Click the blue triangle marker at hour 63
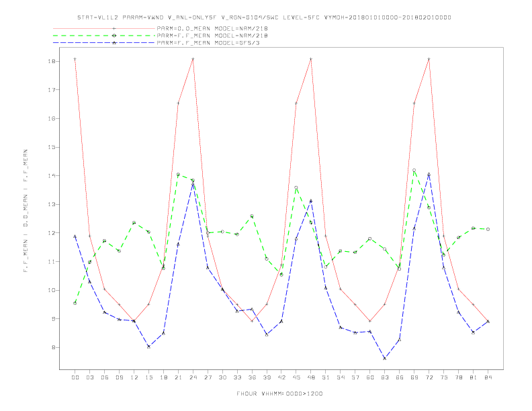 tap(385, 358)
